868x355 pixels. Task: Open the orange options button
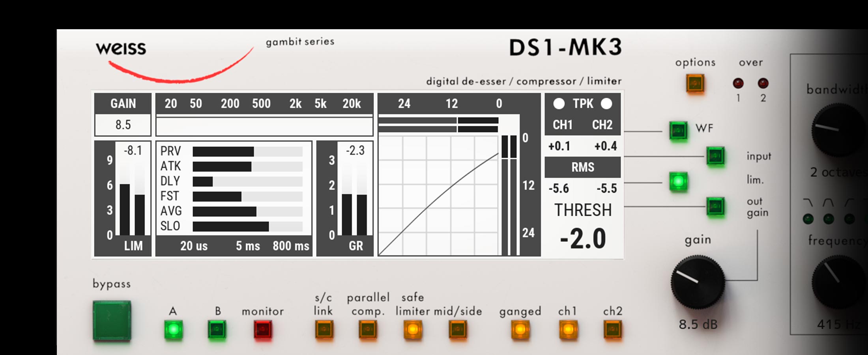(695, 83)
